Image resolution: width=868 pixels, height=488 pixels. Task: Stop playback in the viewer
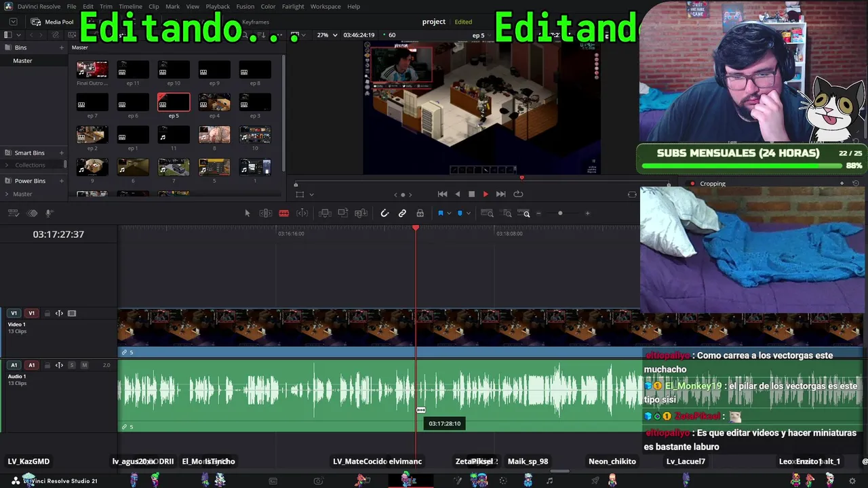[x=472, y=194]
